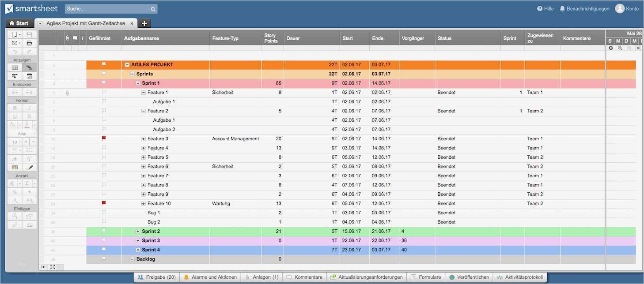Image resolution: width=644 pixels, height=284 pixels.
Task: Toggle the at-risk flag on Bug 1
Action: pyautogui.click(x=104, y=213)
